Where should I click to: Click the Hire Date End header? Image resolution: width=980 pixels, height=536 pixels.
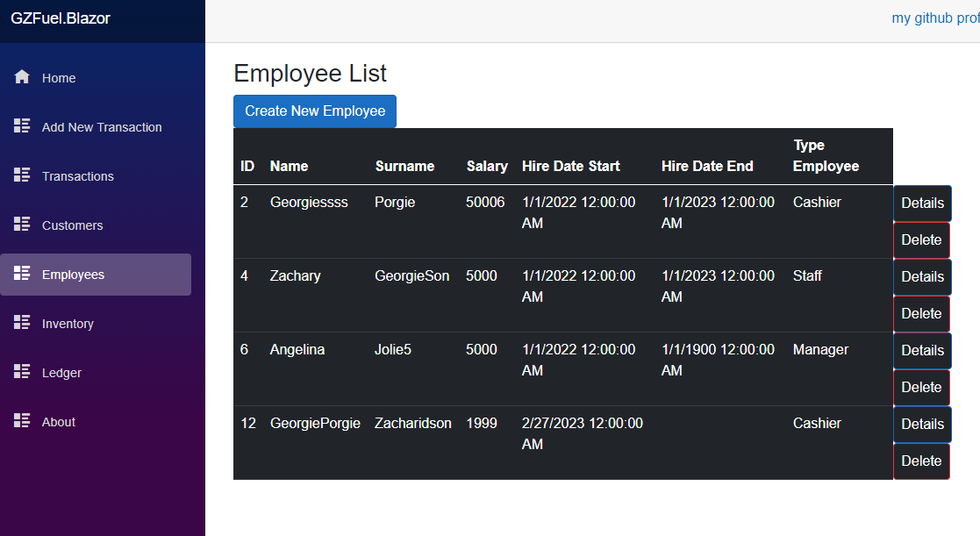[x=707, y=166]
